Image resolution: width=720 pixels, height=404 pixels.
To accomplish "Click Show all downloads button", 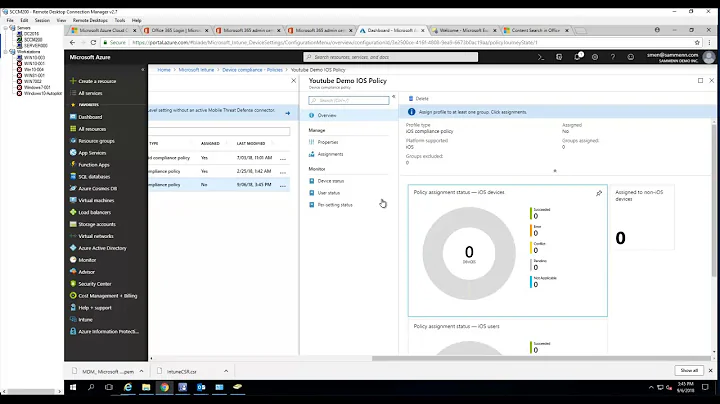I will click(689, 370).
